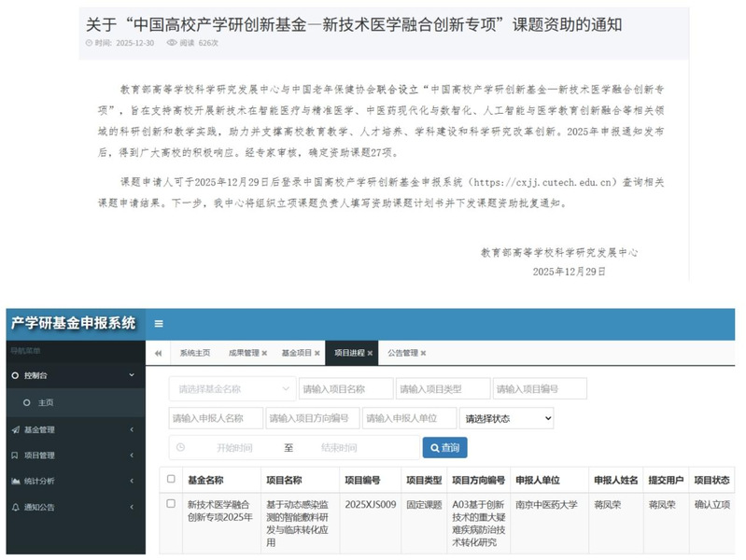This screenshot has height=560, width=746.
Task: Close the 成果管理 tab
Action: click(x=264, y=353)
